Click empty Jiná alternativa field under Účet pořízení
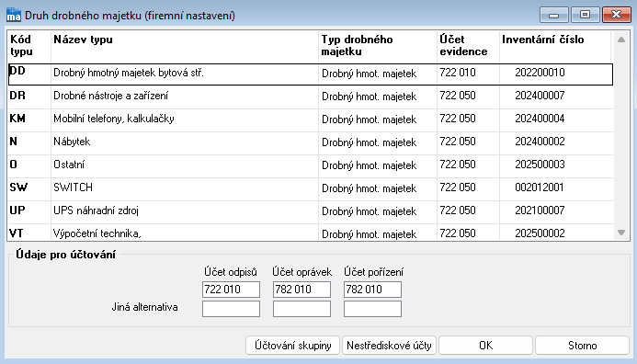 (x=372, y=309)
